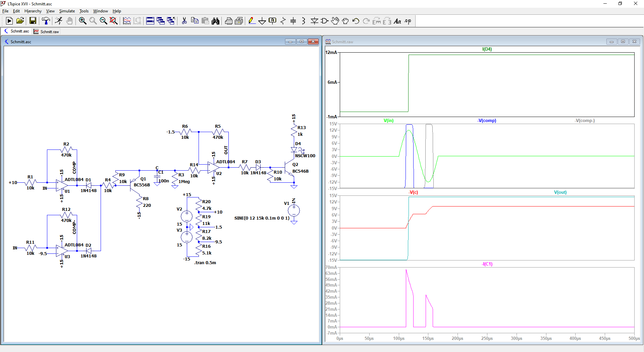Maximize the Schmitt.asc child window
Viewport: 644px width, 352px height.
(x=302, y=42)
